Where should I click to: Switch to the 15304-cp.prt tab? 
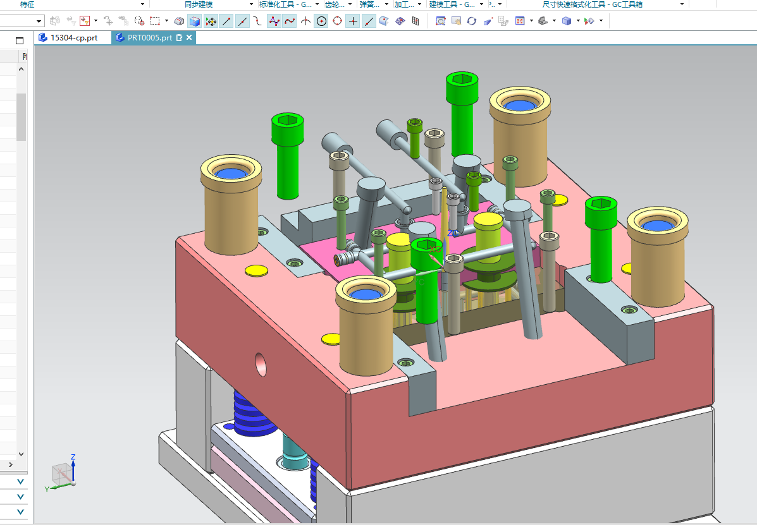click(73, 38)
